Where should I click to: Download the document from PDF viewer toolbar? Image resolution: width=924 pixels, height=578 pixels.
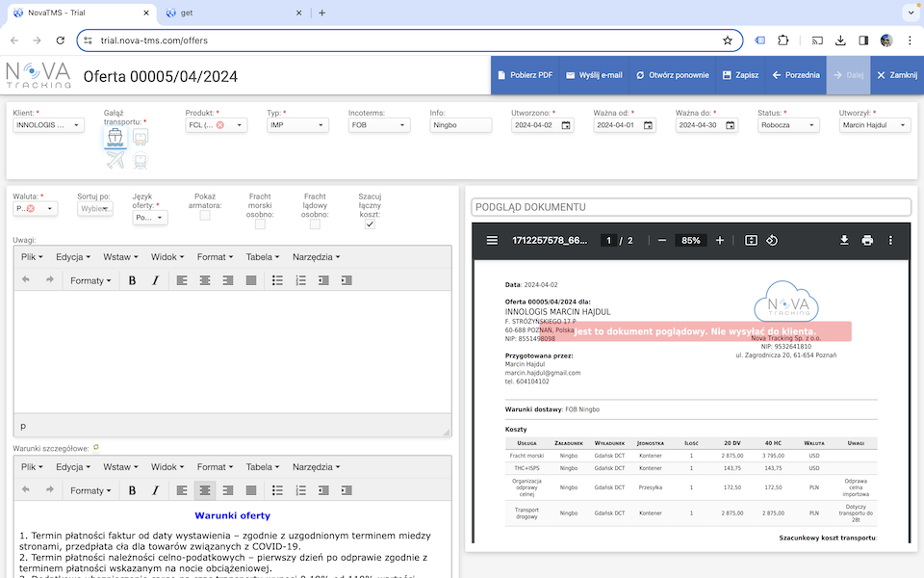pos(844,240)
